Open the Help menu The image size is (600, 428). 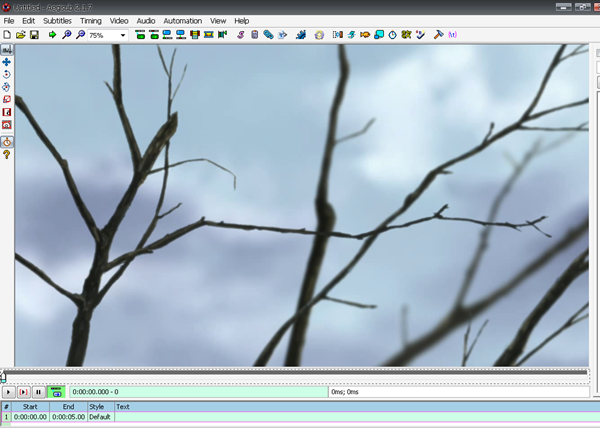pyautogui.click(x=241, y=21)
